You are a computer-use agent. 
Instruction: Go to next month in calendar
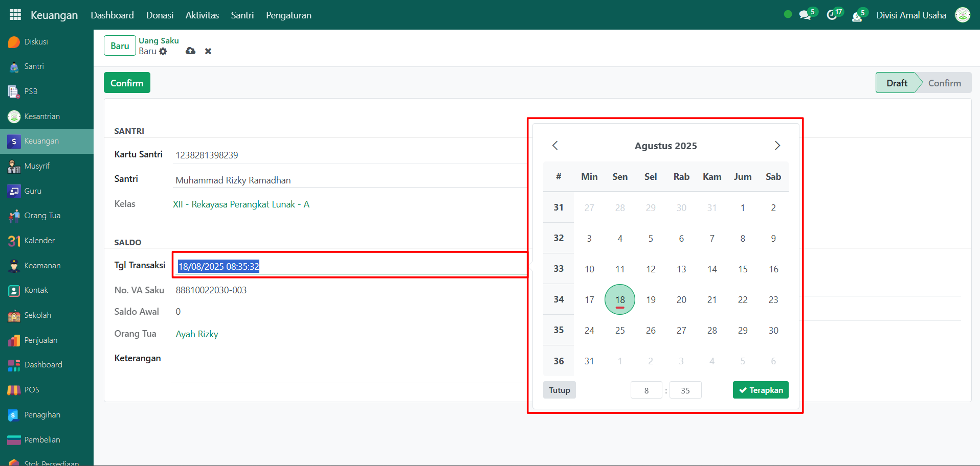tap(777, 146)
